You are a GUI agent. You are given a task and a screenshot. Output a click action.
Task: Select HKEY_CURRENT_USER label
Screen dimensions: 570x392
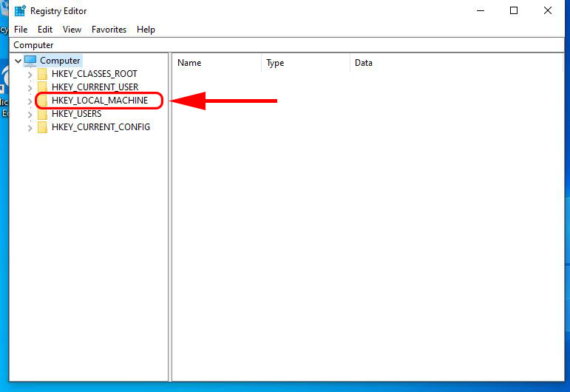coord(95,87)
